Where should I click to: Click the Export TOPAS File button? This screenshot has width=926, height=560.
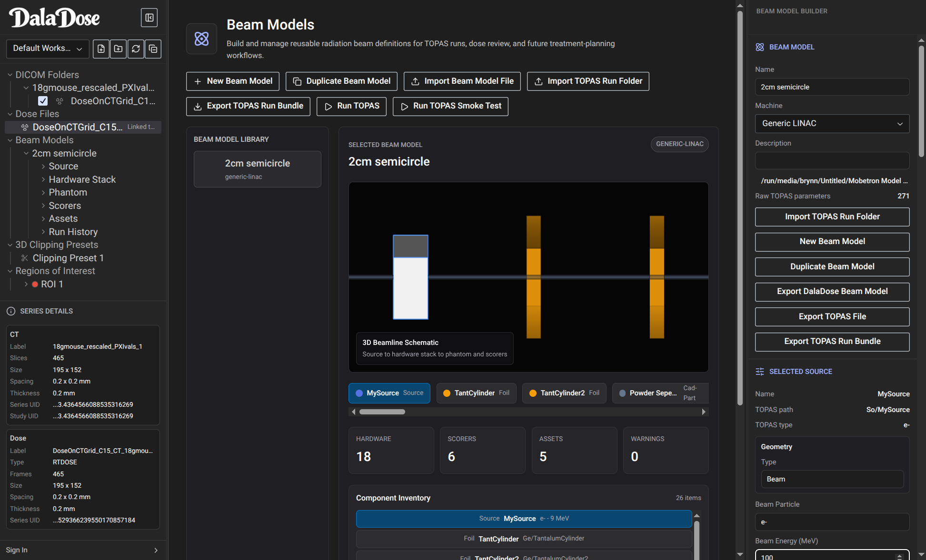(x=832, y=317)
